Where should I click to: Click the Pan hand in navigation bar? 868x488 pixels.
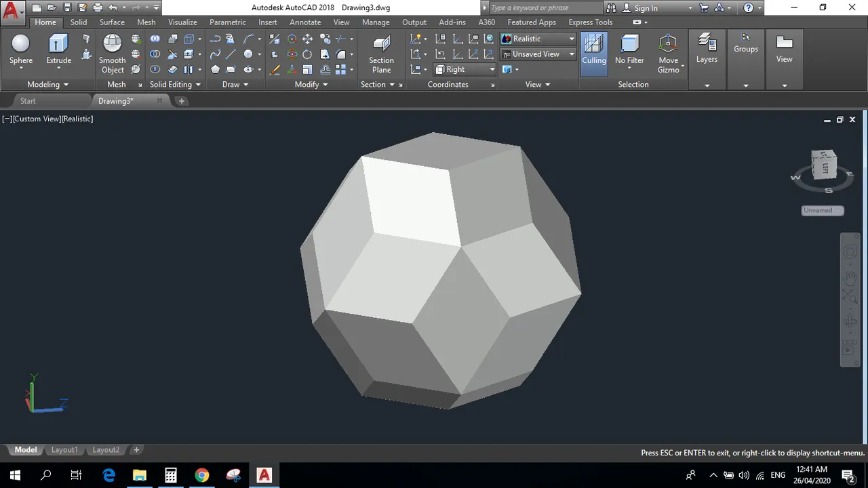coord(850,277)
